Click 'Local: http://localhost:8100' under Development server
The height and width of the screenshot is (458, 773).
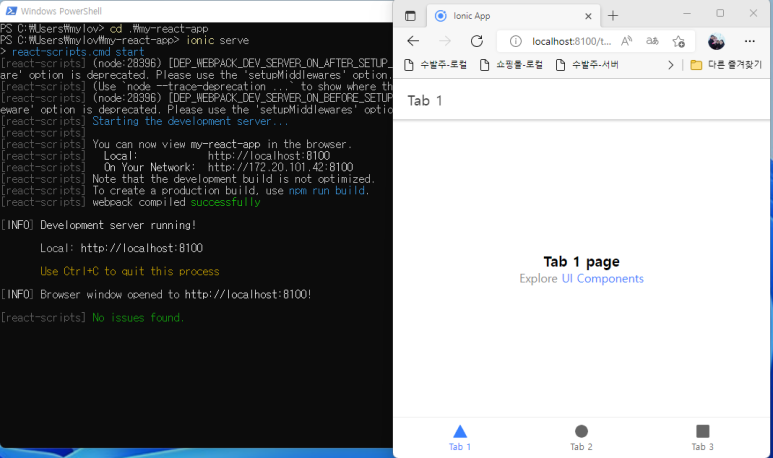click(121, 248)
